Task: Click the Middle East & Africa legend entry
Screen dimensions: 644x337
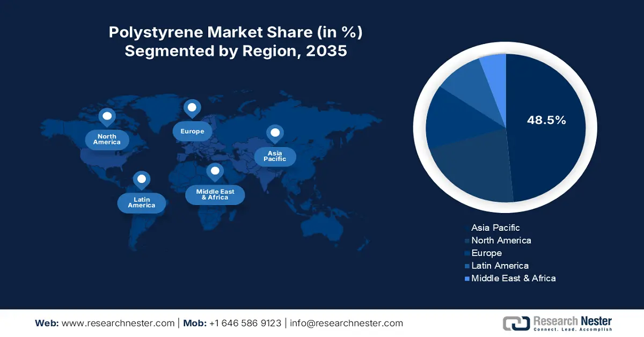Action: [x=510, y=278]
